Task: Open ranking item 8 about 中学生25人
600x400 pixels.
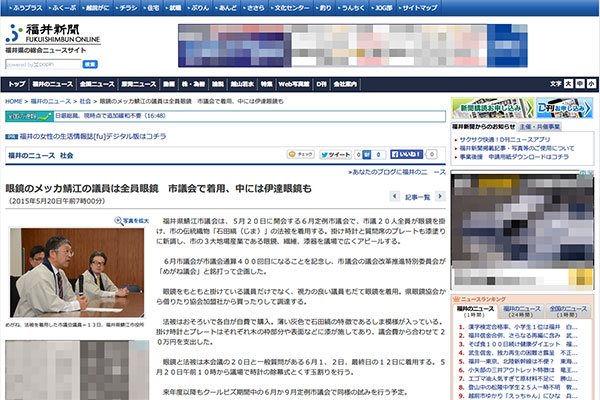Action: pyautogui.click(x=523, y=387)
